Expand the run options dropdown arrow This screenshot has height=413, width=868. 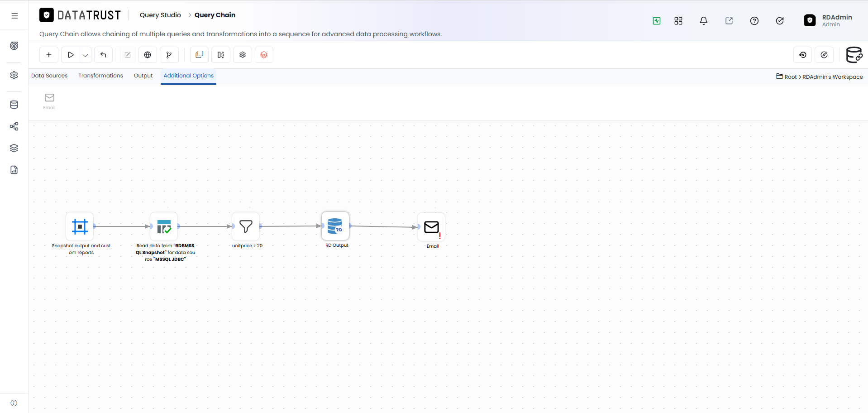tap(86, 55)
